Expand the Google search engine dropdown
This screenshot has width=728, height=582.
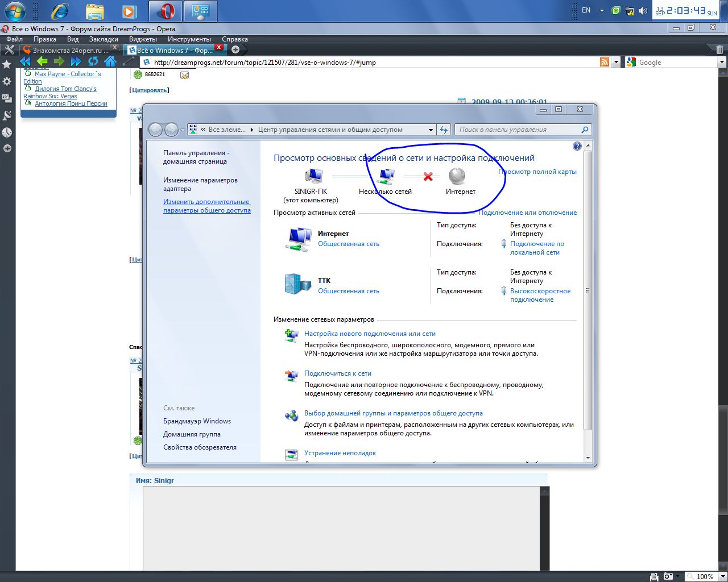pyautogui.click(x=722, y=62)
